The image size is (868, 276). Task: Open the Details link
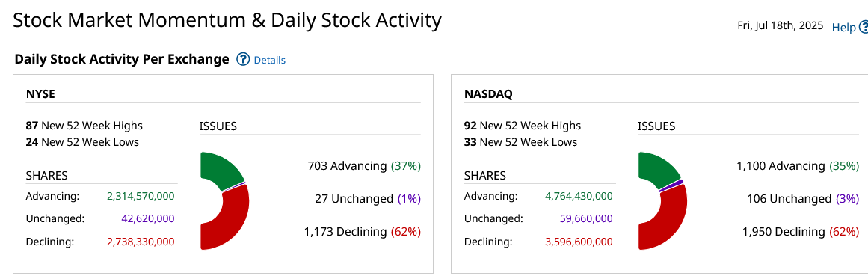[270, 60]
